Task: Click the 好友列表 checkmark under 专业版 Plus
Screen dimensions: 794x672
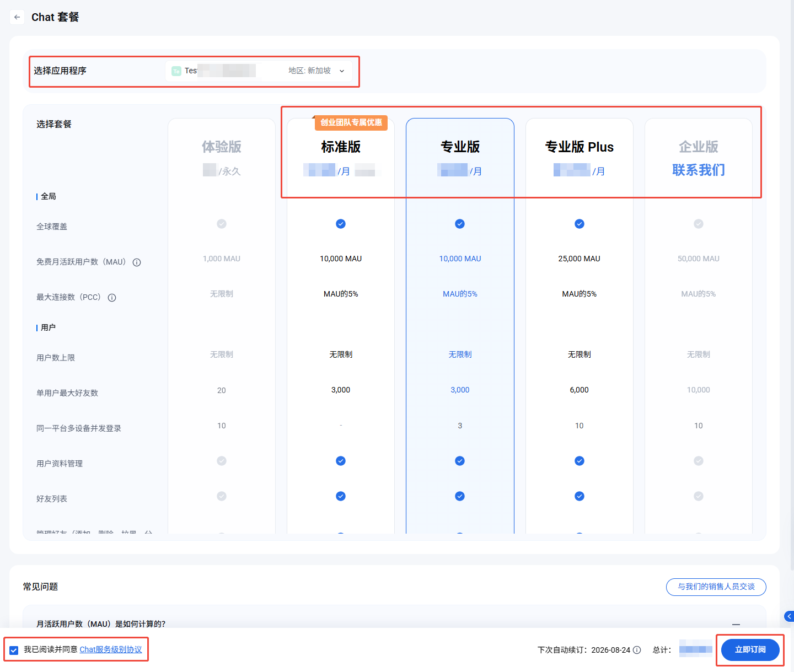Action: click(580, 496)
